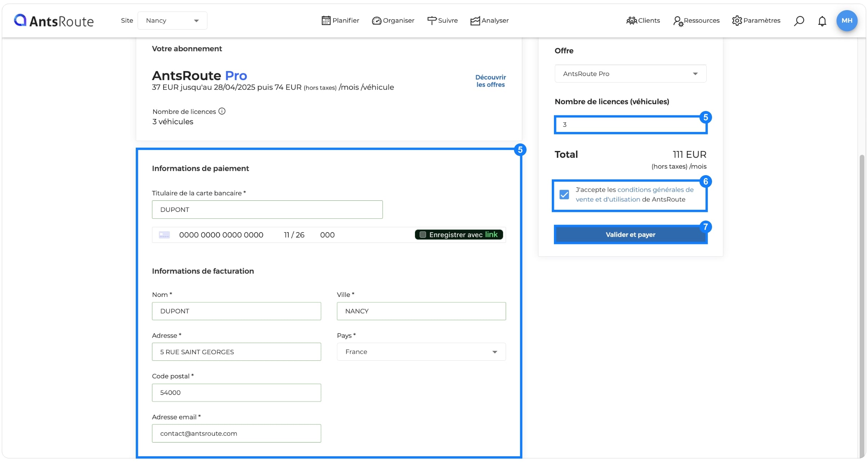Click the 111 EUR total amount
Image resolution: width=868 pixels, height=462 pixels.
pyautogui.click(x=689, y=155)
